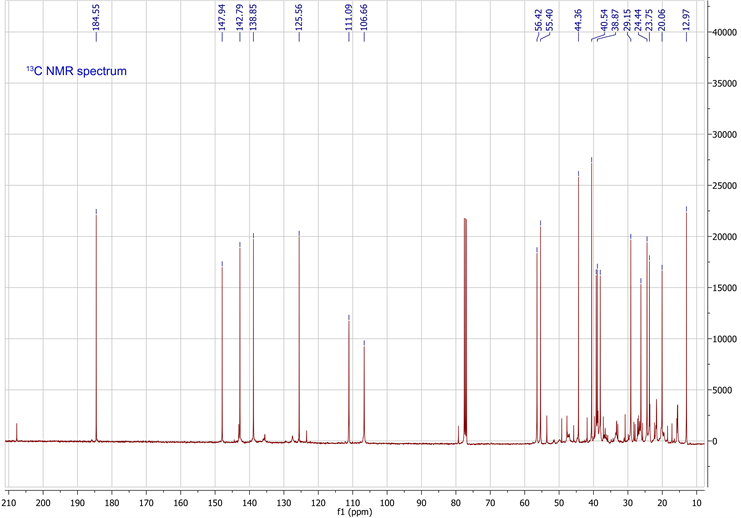Select the 170 tick on ppm axis
The image size is (741, 518).
146,503
